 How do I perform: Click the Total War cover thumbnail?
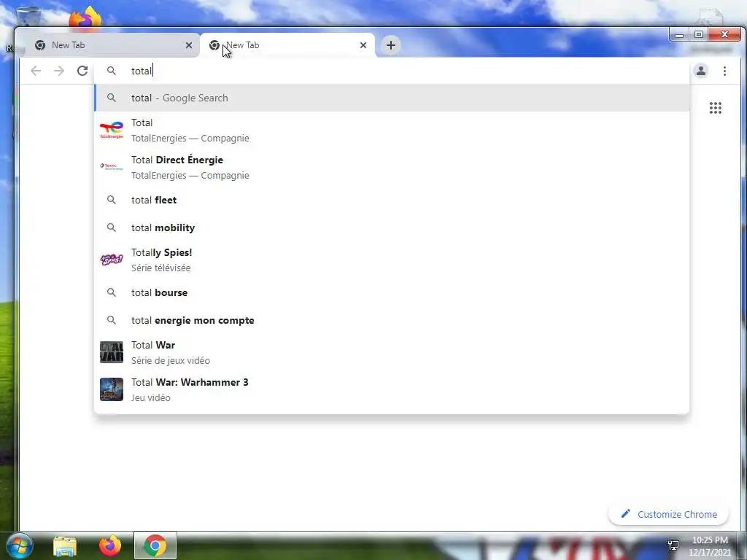point(112,352)
